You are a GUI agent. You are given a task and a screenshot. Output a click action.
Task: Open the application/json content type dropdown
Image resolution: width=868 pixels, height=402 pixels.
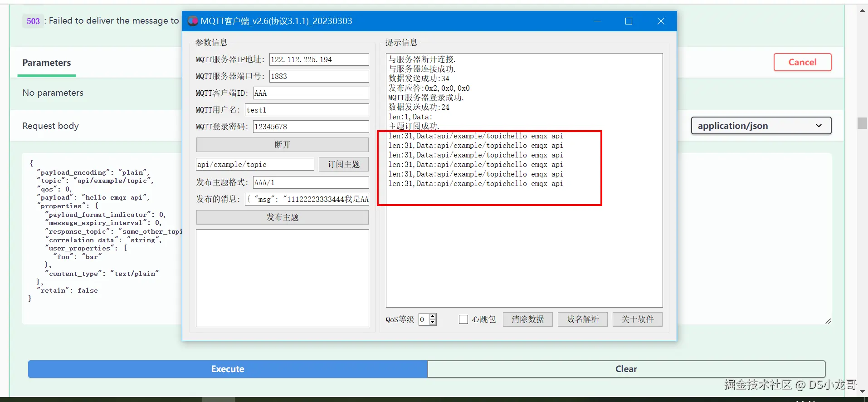click(x=761, y=126)
